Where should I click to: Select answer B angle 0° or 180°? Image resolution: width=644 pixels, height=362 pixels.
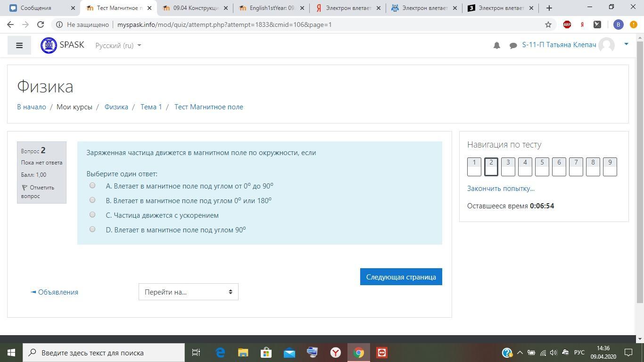coord(92,200)
